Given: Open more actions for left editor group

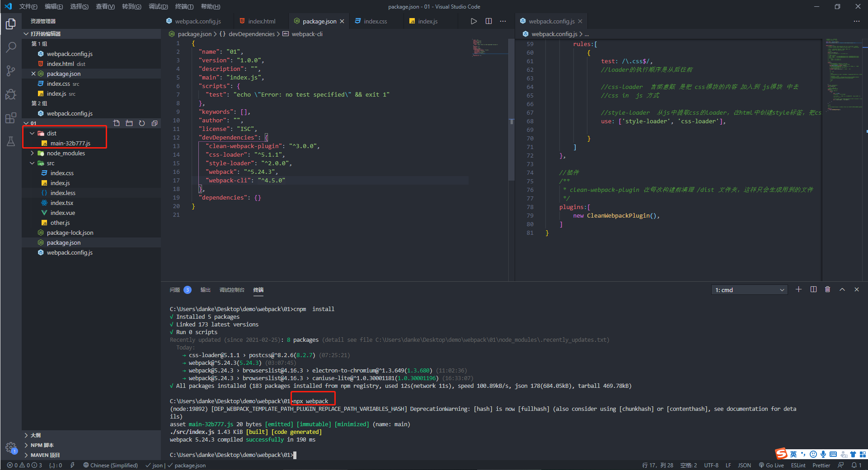Looking at the screenshot, I should (503, 21).
